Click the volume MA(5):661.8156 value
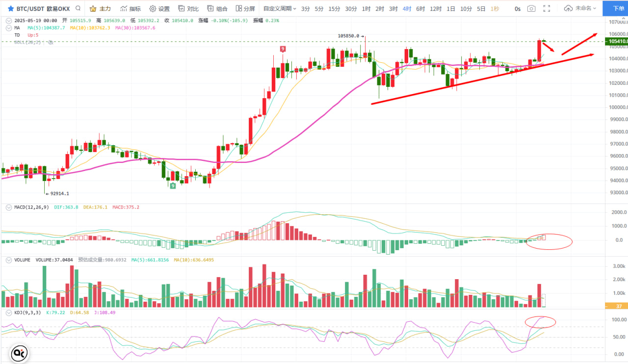Image resolution: width=628 pixels, height=364 pixels. (x=150, y=260)
